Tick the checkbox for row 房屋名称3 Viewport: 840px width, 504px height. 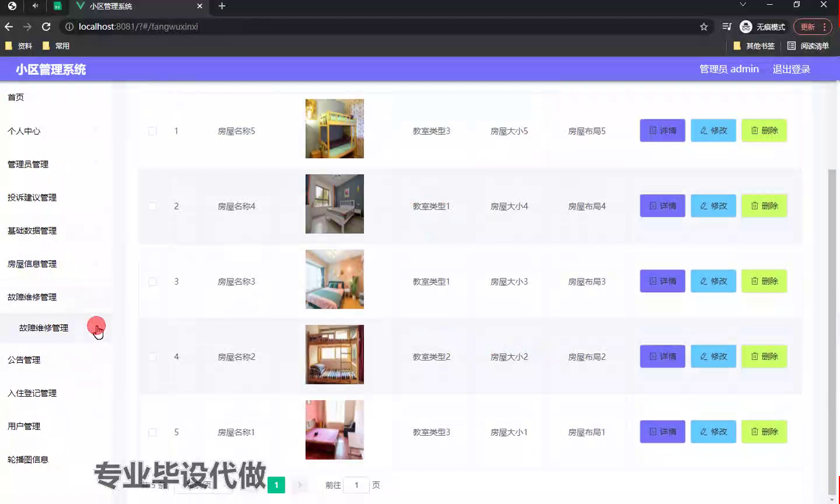(x=152, y=282)
